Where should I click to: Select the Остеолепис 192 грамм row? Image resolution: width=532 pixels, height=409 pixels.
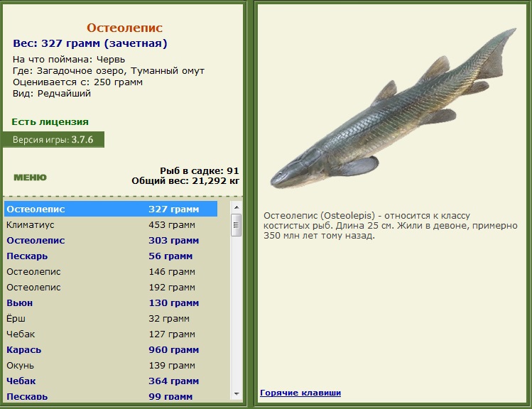[111, 287]
